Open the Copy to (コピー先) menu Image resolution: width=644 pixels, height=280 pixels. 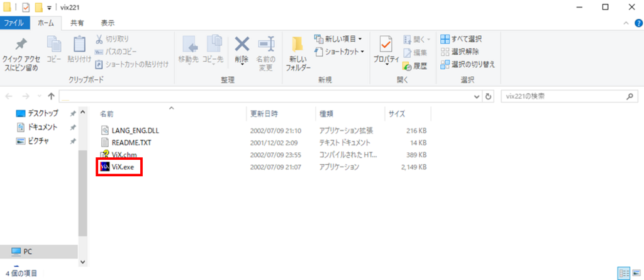point(213,50)
